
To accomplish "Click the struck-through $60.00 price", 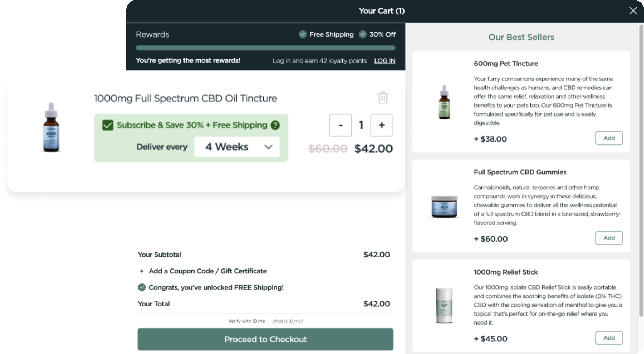I will [328, 149].
